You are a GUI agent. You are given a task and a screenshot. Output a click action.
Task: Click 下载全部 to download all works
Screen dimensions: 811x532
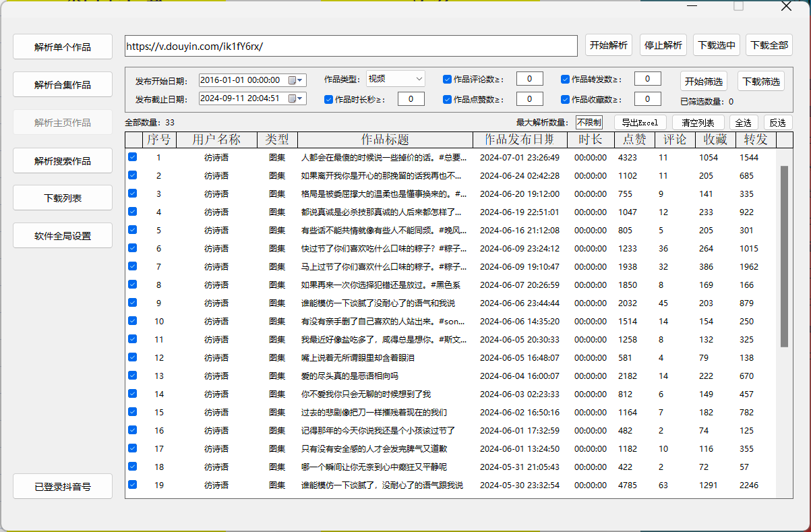point(769,45)
